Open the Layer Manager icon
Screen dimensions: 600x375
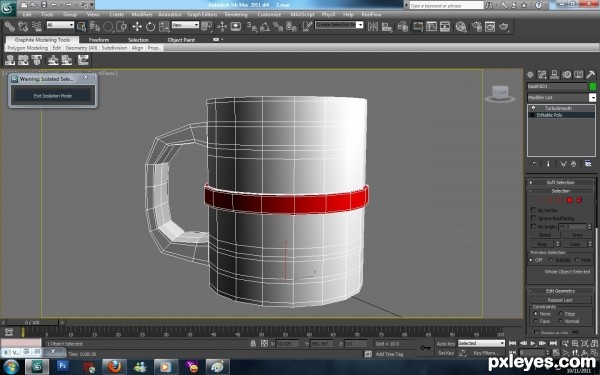402,26
